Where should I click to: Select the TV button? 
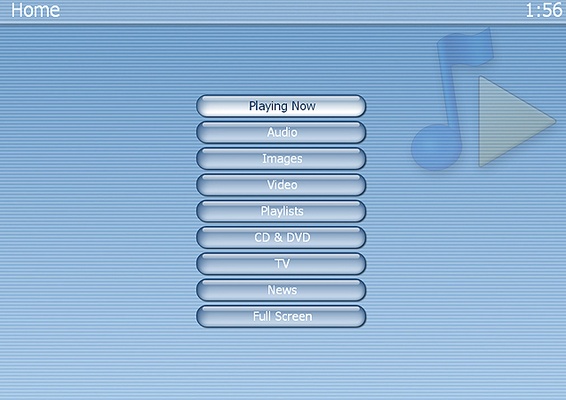coord(281,264)
